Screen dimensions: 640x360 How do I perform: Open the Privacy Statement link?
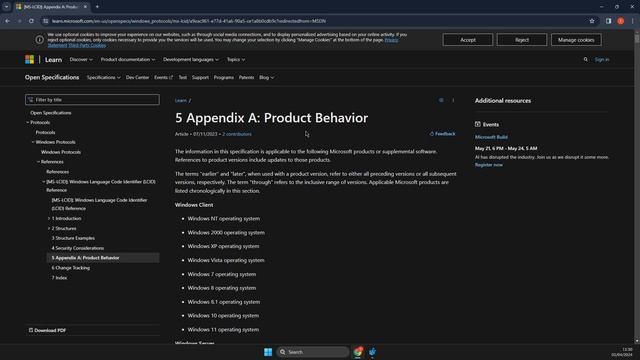(391, 40)
